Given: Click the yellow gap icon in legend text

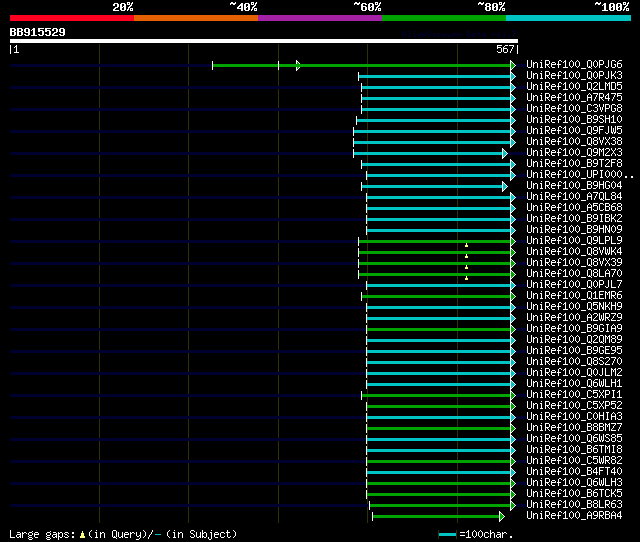Looking at the screenshot, I should 82,534.
